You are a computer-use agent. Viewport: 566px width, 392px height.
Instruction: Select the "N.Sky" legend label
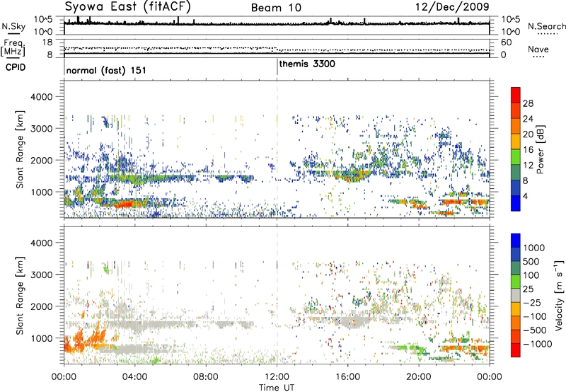13,26
